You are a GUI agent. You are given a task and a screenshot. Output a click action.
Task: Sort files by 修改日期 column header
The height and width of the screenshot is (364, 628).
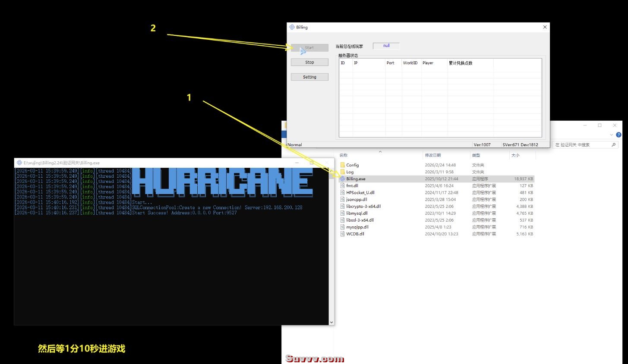pyautogui.click(x=433, y=155)
